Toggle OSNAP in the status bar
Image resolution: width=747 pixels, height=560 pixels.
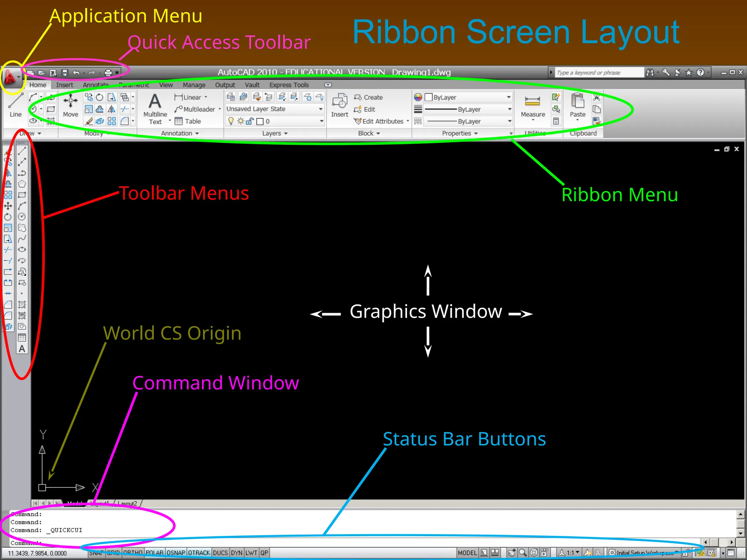(176, 553)
